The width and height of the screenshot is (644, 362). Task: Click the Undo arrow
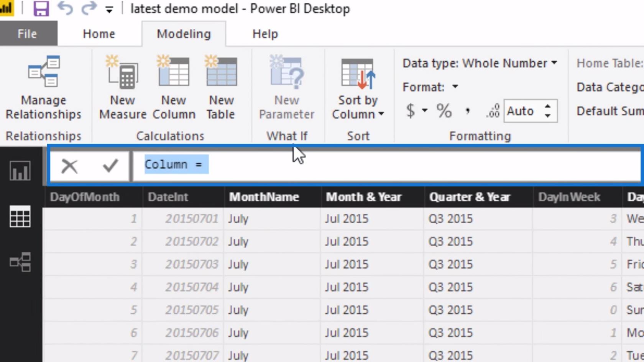pyautogui.click(x=65, y=8)
